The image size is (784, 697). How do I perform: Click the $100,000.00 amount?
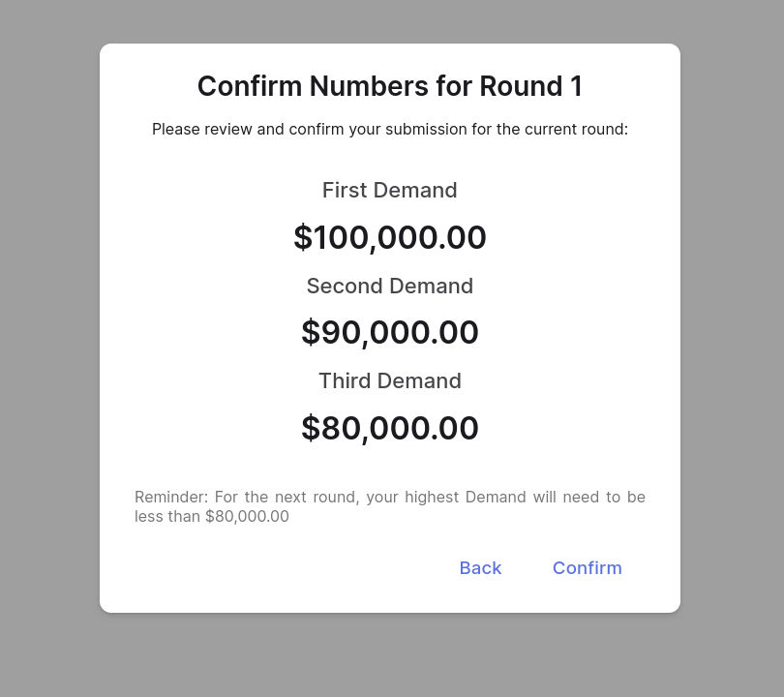[390, 237]
